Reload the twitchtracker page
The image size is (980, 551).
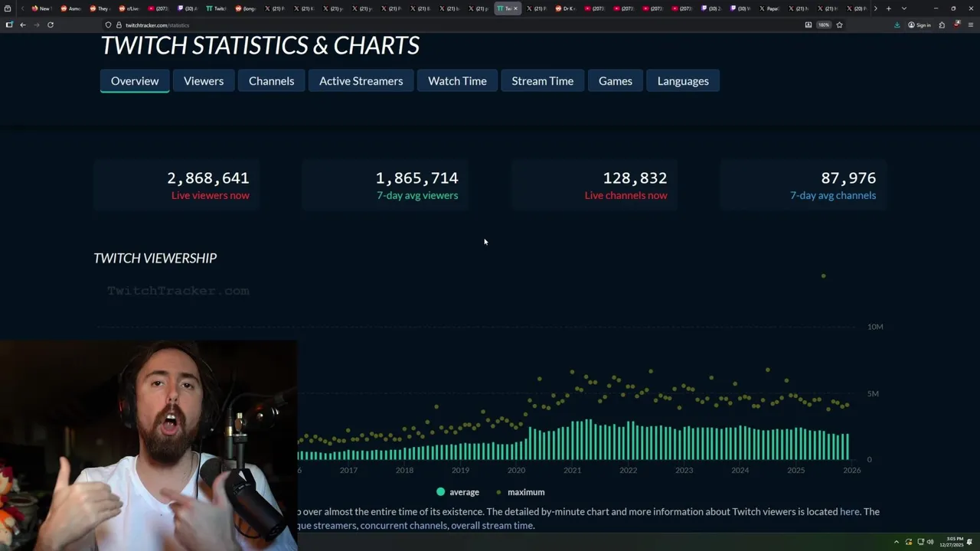51,24
